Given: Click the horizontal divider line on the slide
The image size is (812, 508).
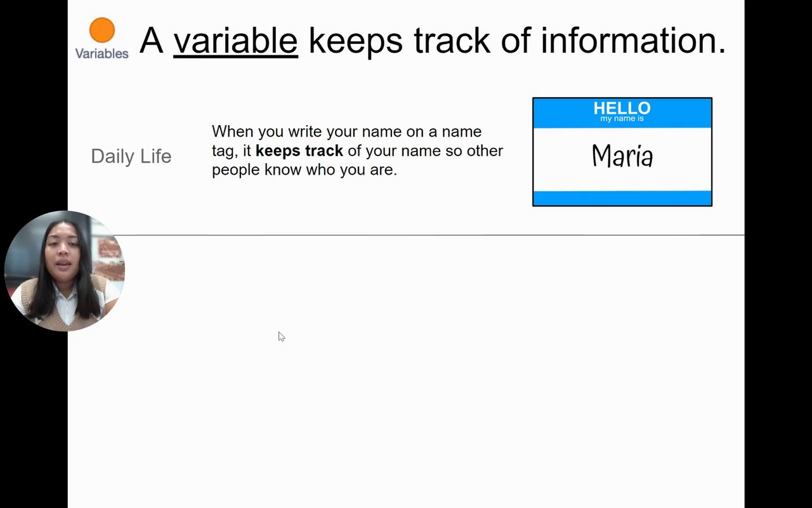Looking at the screenshot, I should point(431,235).
